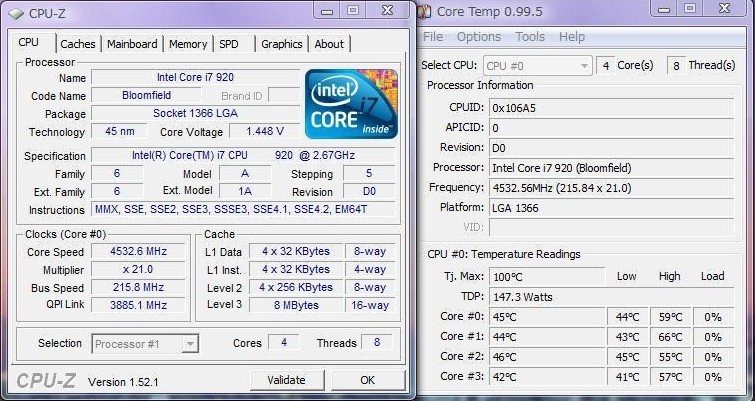This screenshot has width=755, height=401.
Task: Click the Name field showing Intel Core i7 920
Action: (195, 77)
